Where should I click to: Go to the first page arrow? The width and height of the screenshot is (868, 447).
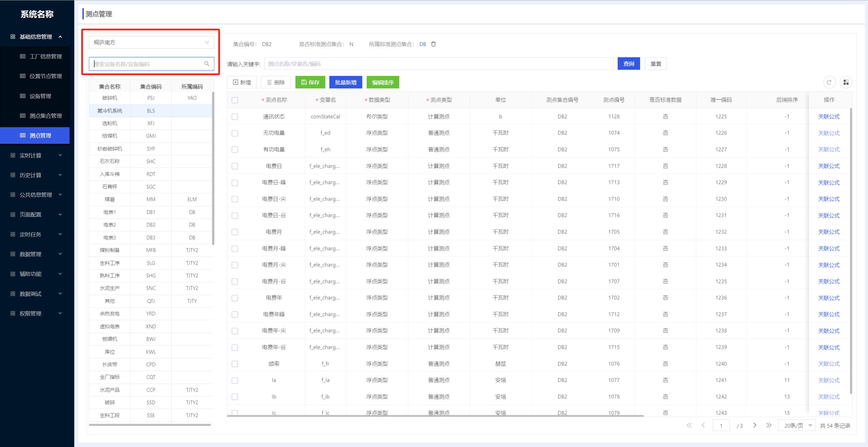(689, 425)
